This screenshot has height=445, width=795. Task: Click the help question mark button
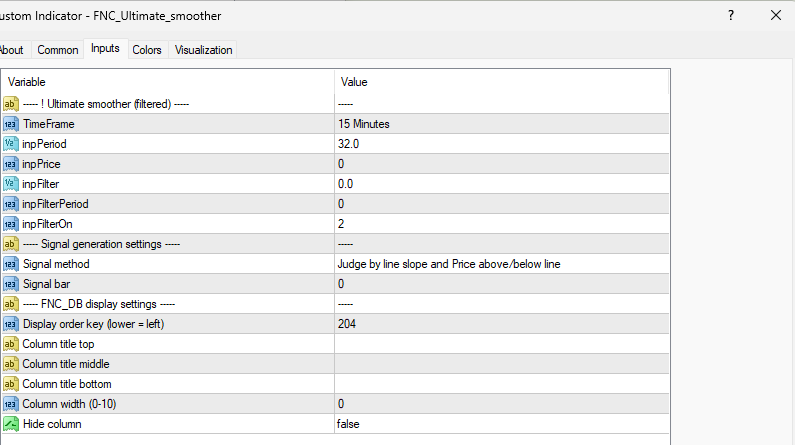733,16
